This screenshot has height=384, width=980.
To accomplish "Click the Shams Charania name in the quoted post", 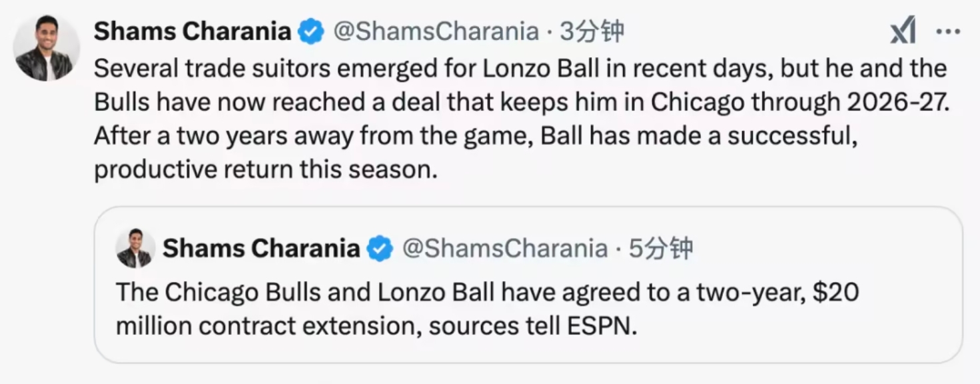I will pyautogui.click(x=261, y=249).
